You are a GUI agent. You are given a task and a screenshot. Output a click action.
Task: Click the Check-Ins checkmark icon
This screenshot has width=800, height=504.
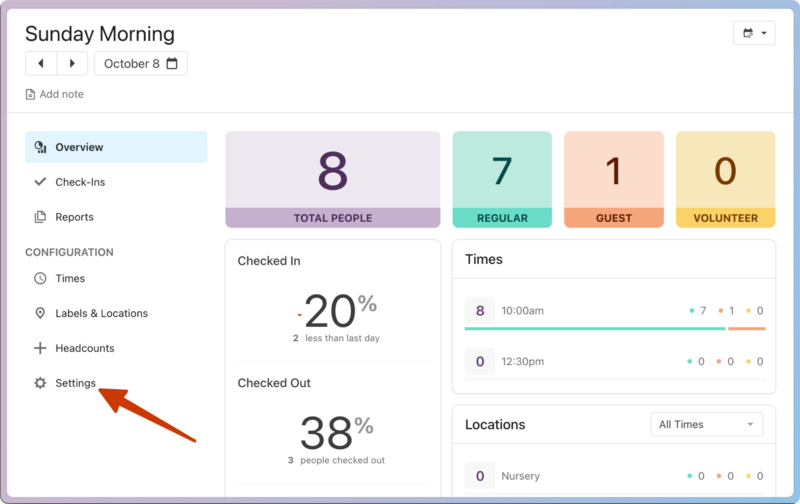[x=41, y=182]
